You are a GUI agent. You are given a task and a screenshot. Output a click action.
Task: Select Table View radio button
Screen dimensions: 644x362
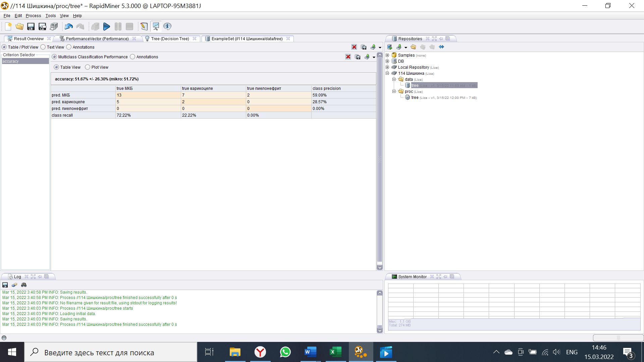click(x=56, y=67)
